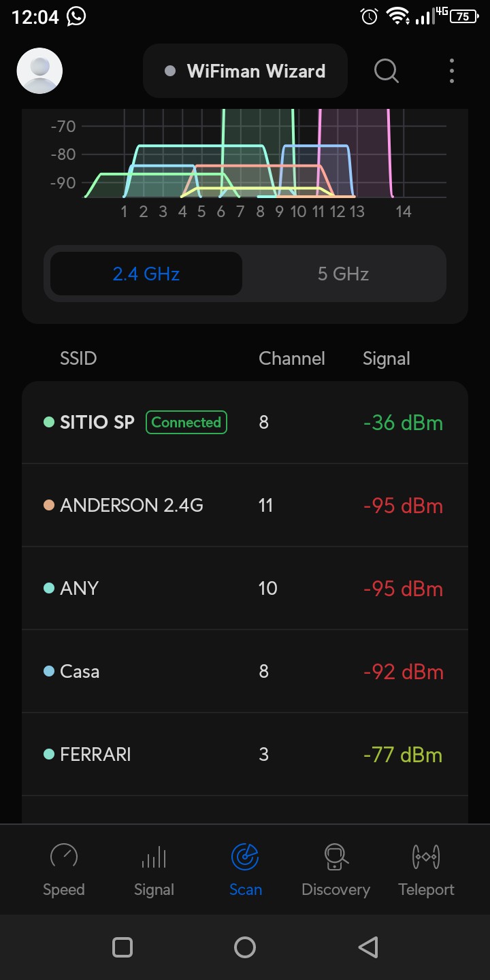Open the Speed test tab icon
Screen dimensions: 490x980
pos(64,856)
